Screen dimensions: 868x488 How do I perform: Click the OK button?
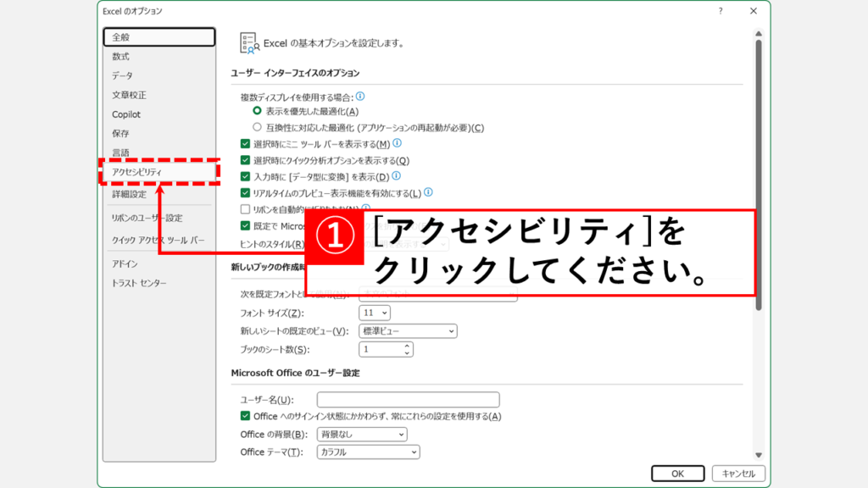click(x=678, y=474)
